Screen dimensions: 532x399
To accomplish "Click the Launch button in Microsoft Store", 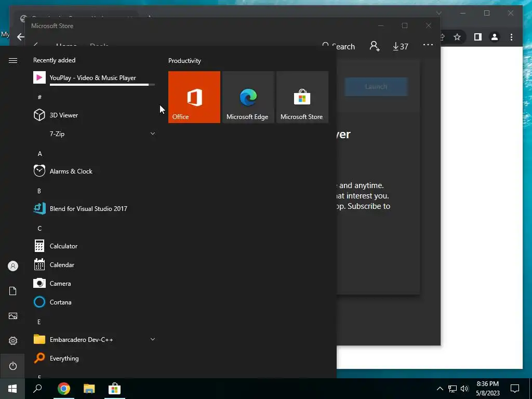I will click(376, 87).
